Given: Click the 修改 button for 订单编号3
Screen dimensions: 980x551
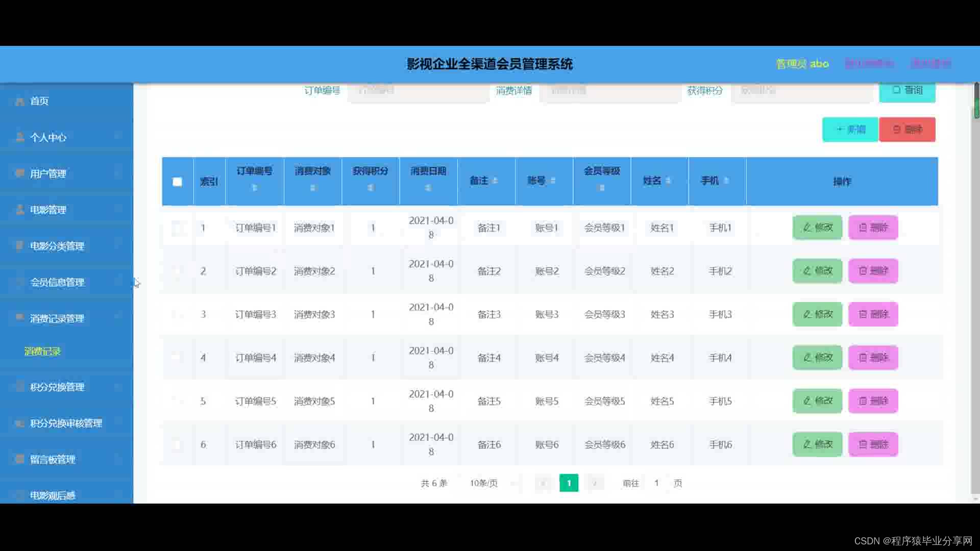Looking at the screenshot, I should [x=817, y=314].
